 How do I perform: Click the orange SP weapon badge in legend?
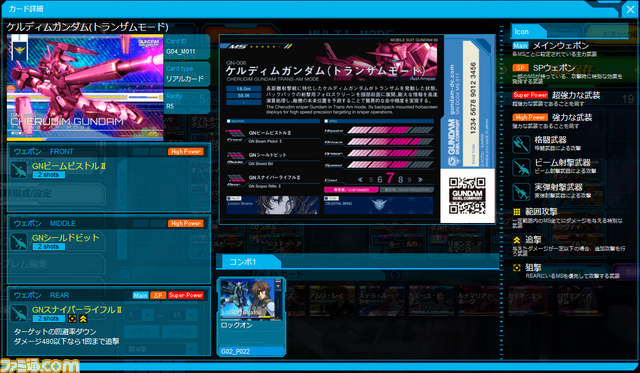(x=520, y=68)
